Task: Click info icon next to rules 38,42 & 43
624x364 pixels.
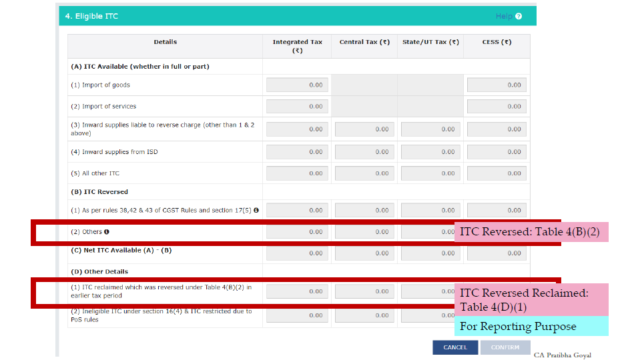Action: (x=256, y=211)
